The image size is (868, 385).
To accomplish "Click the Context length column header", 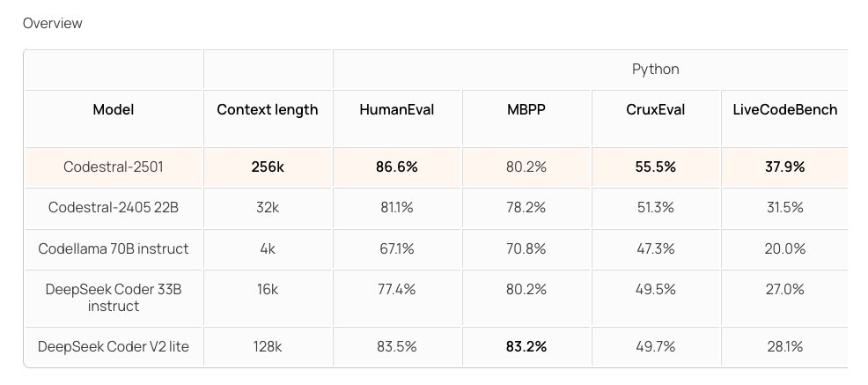I will tap(268, 109).
